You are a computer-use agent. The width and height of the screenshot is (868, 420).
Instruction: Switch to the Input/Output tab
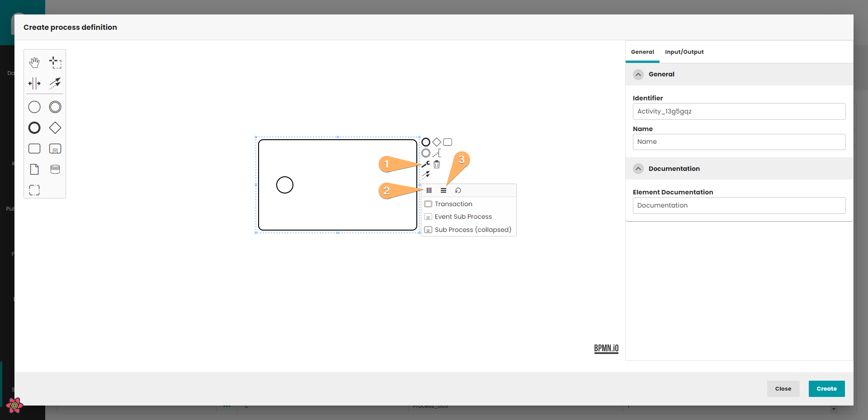click(684, 52)
